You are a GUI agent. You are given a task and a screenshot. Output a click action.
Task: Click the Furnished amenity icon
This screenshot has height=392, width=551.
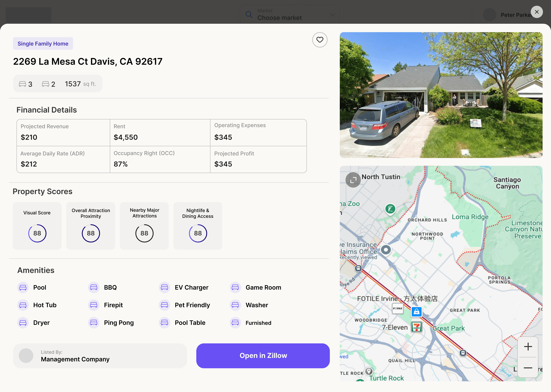coord(235,323)
